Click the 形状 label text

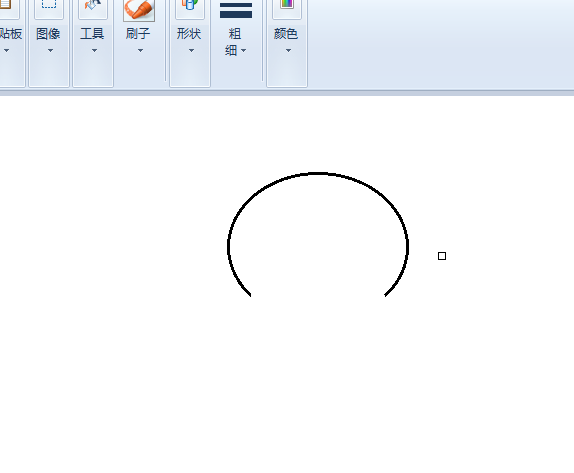(189, 34)
